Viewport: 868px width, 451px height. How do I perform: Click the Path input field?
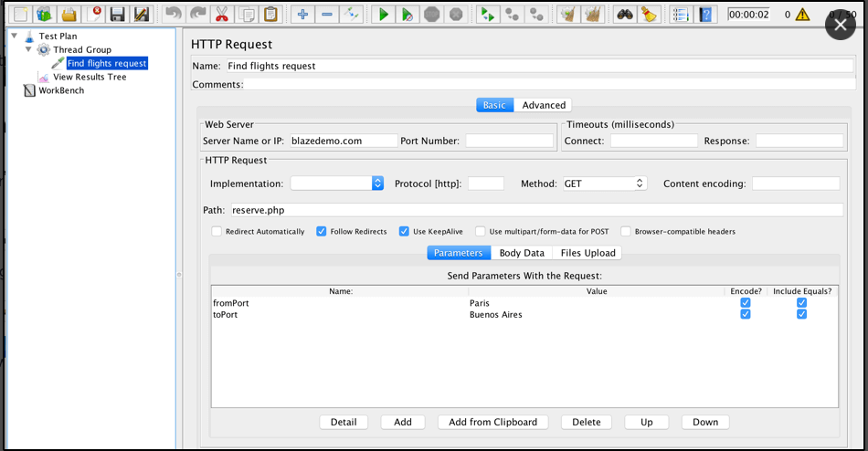[x=535, y=210]
